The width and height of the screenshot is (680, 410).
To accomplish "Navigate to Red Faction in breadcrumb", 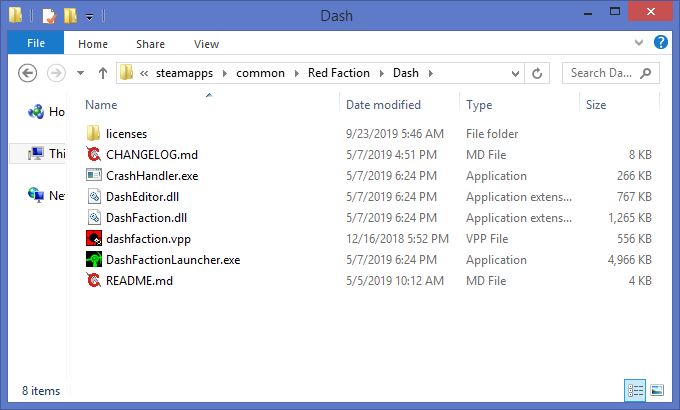I will pyautogui.click(x=339, y=73).
